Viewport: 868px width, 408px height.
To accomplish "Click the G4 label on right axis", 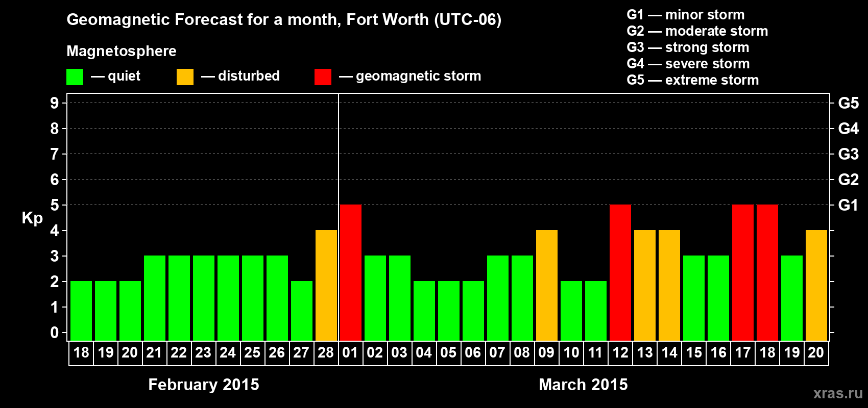I will click(x=849, y=129).
